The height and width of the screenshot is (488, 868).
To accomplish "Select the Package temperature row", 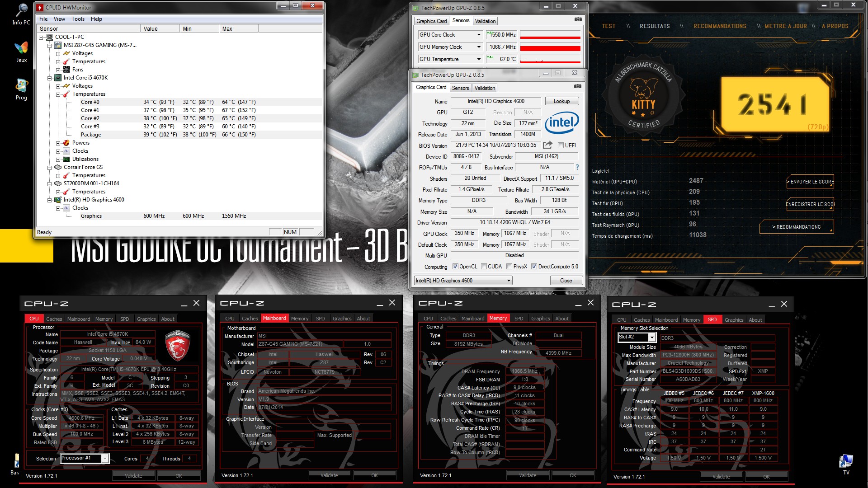I will (180, 135).
